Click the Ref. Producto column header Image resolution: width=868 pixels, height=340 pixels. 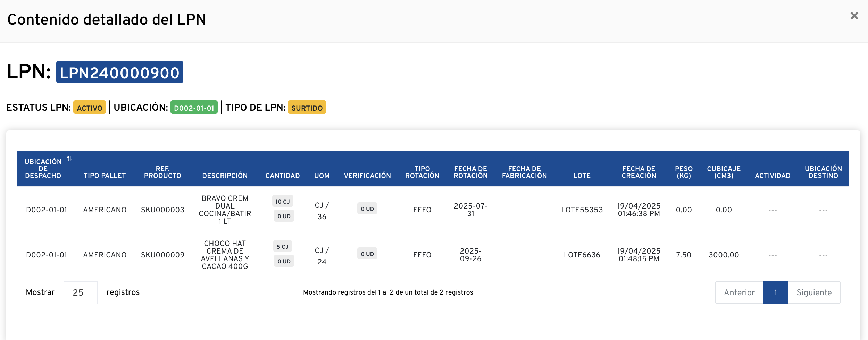coord(162,172)
